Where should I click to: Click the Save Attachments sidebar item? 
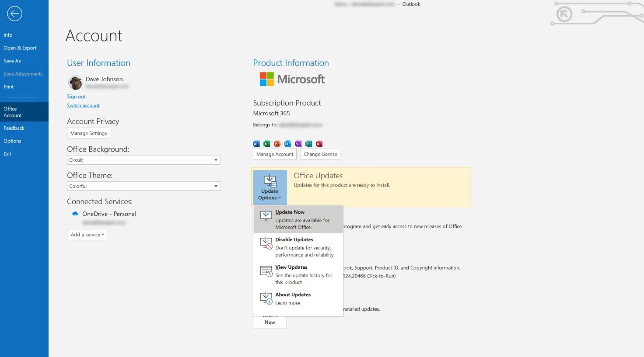point(24,74)
